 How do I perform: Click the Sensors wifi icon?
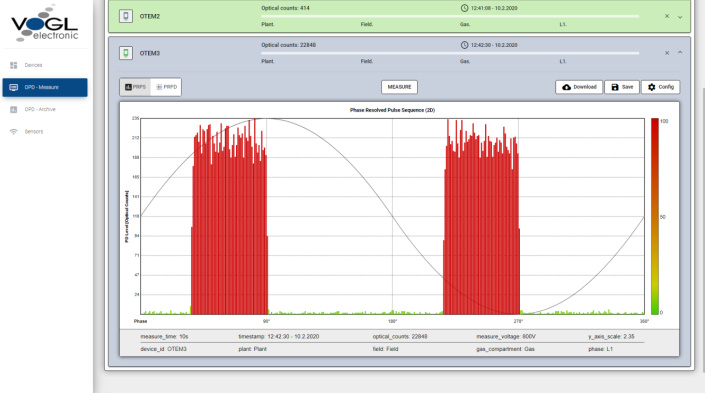(13, 132)
